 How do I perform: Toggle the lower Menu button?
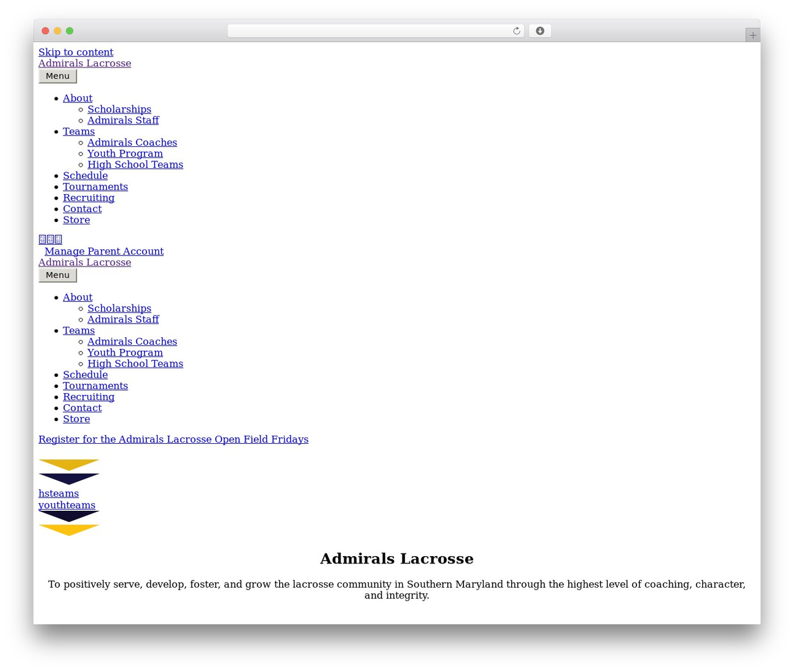58,275
